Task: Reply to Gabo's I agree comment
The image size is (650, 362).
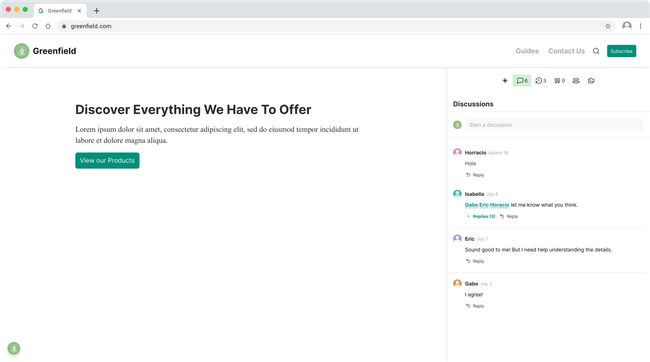Action: [475, 306]
